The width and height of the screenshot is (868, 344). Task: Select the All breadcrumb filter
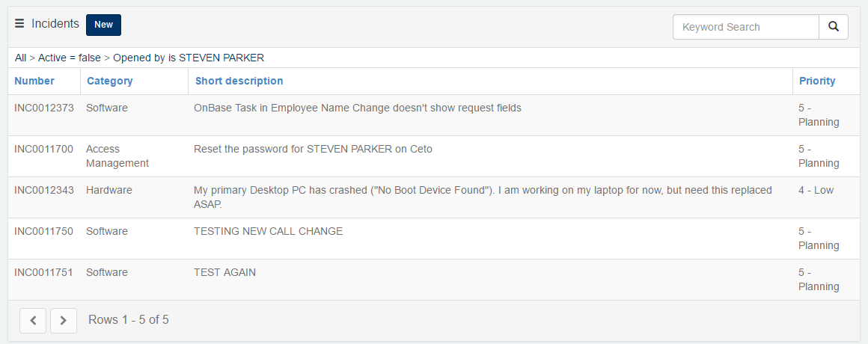click(20, 58)
